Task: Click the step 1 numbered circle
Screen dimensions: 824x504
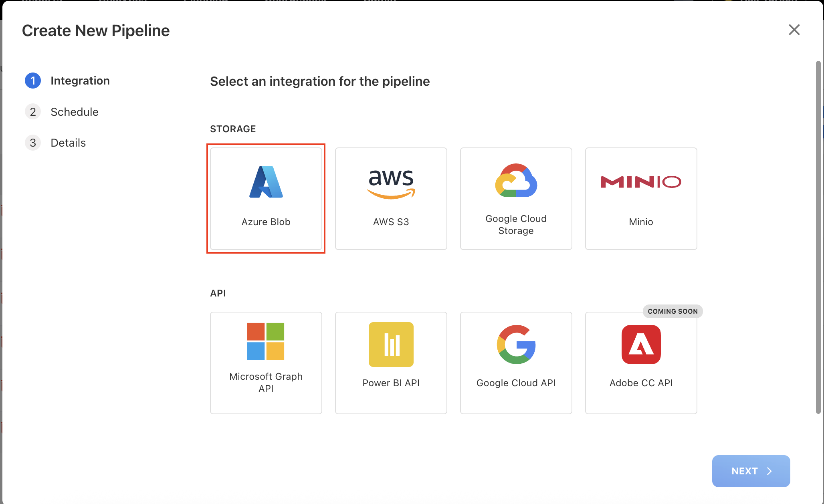Action: 33,81
